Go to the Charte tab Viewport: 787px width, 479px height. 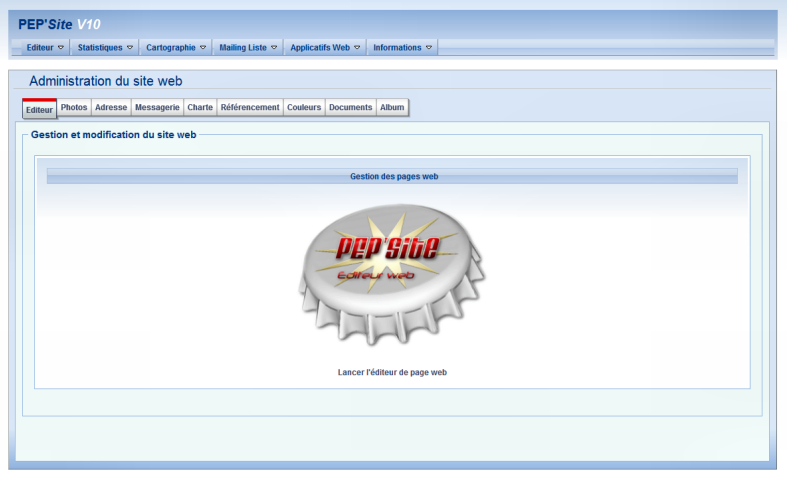point(200,107)
